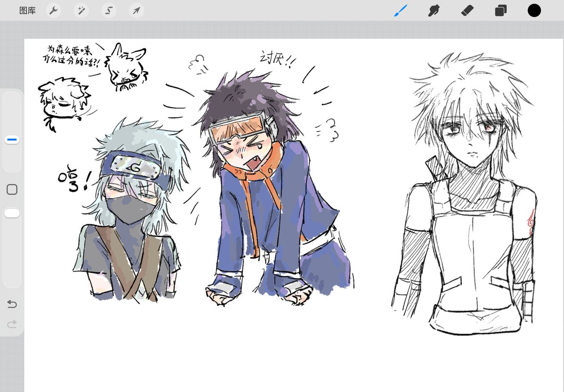Tap the brush size slider handle

pos(12,140)
